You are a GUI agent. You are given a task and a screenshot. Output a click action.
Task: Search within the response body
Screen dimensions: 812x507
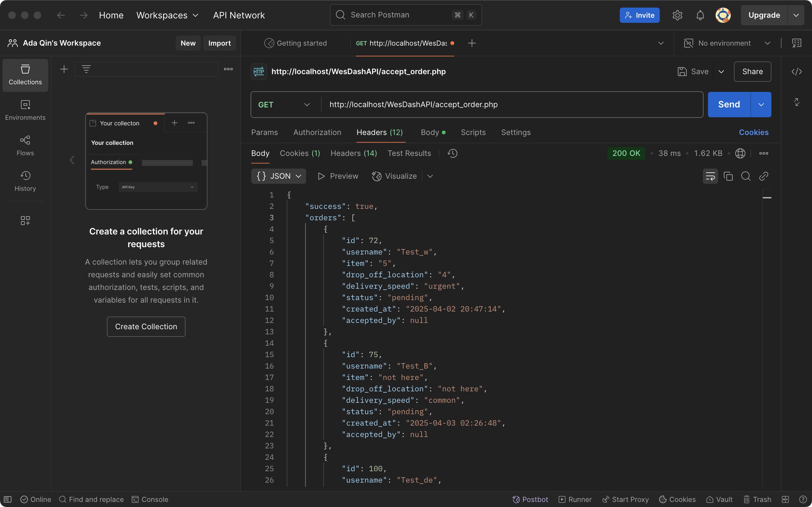click(x=746, y=176)
